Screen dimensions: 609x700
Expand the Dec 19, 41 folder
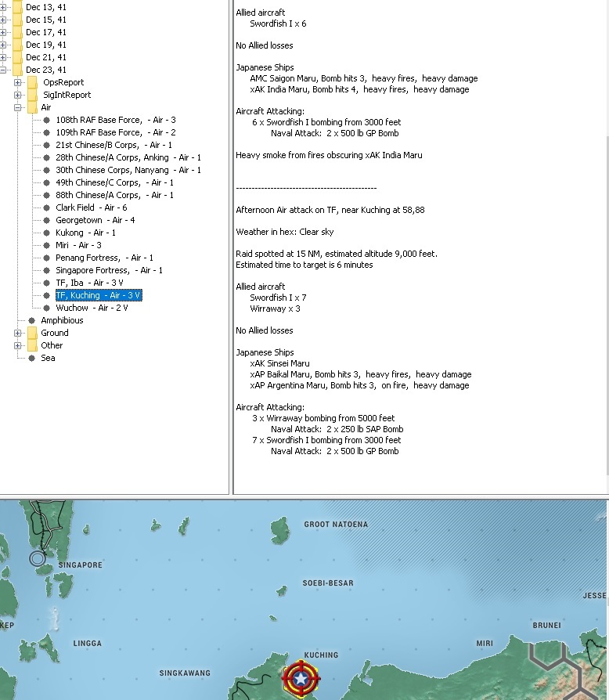[2, 45]
